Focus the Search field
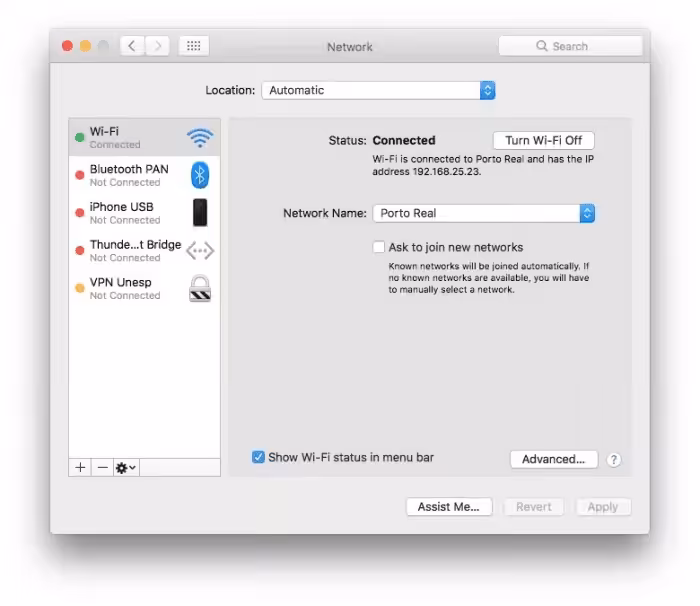 [x=571, y=46]
